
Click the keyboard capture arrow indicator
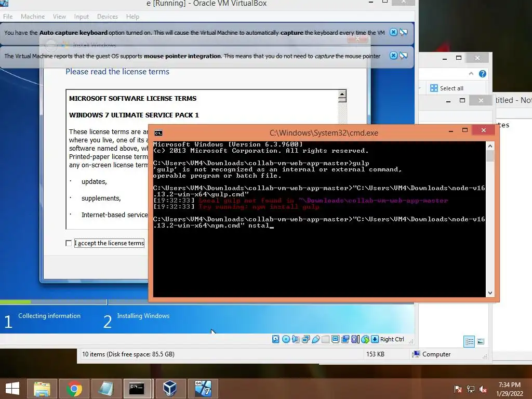[x=375, y=339]
